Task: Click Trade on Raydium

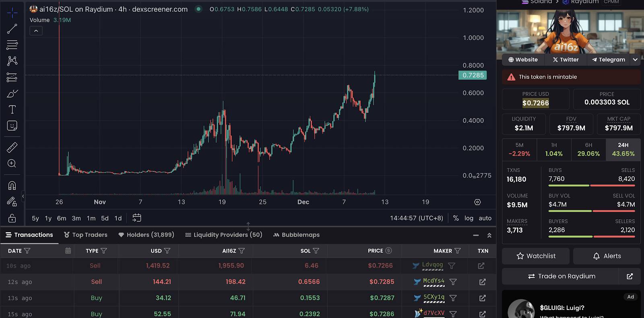Action: (560, 276)
